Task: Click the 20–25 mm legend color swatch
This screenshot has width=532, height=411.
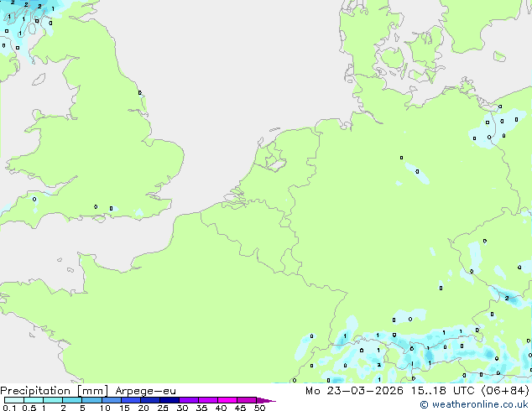Action: pyautogui.click(x=150, y=400)
